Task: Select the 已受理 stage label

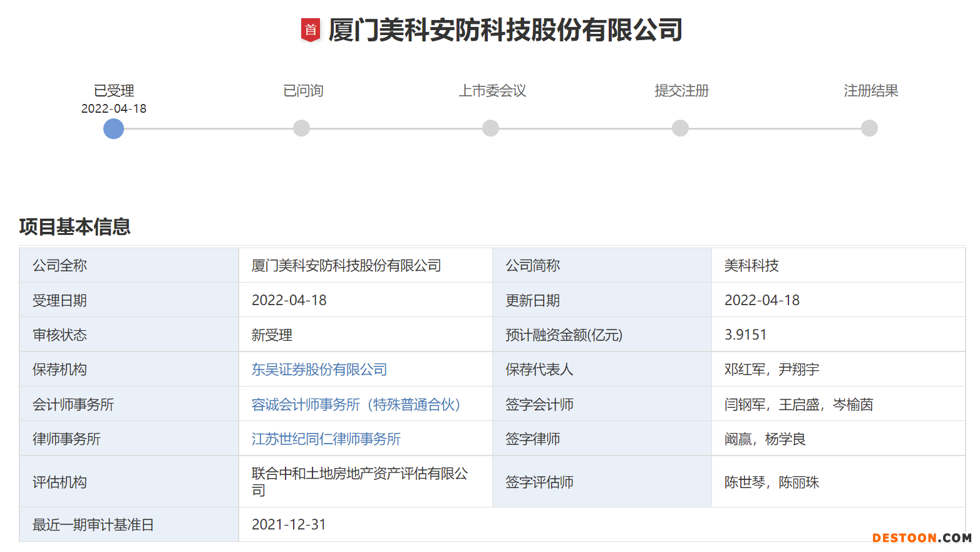Action: tap(113, 90)
